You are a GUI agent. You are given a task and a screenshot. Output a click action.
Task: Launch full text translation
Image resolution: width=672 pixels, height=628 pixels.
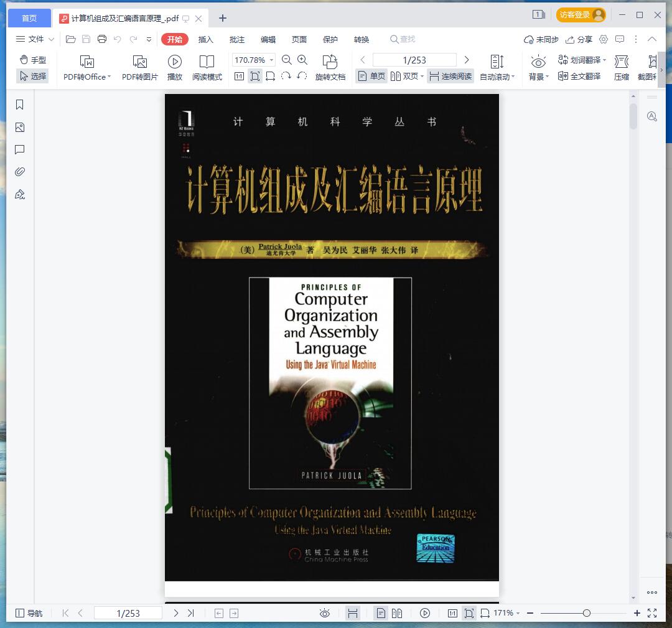579,77
